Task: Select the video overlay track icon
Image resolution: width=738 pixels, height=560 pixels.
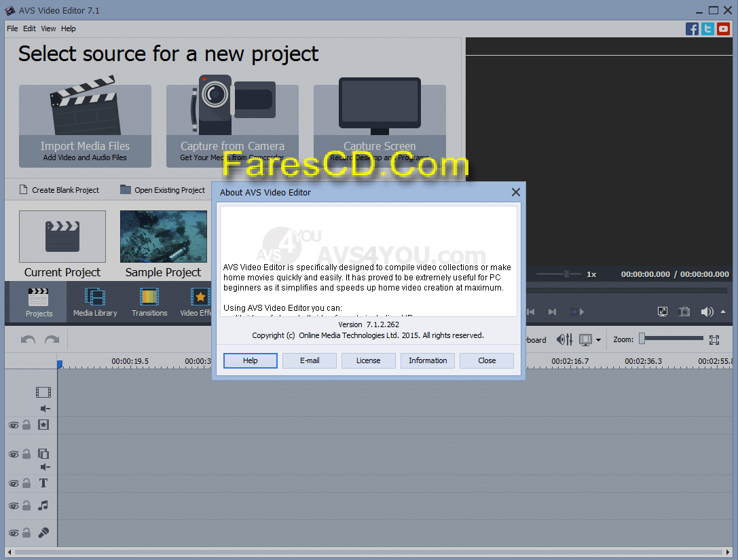Action: 43,453
